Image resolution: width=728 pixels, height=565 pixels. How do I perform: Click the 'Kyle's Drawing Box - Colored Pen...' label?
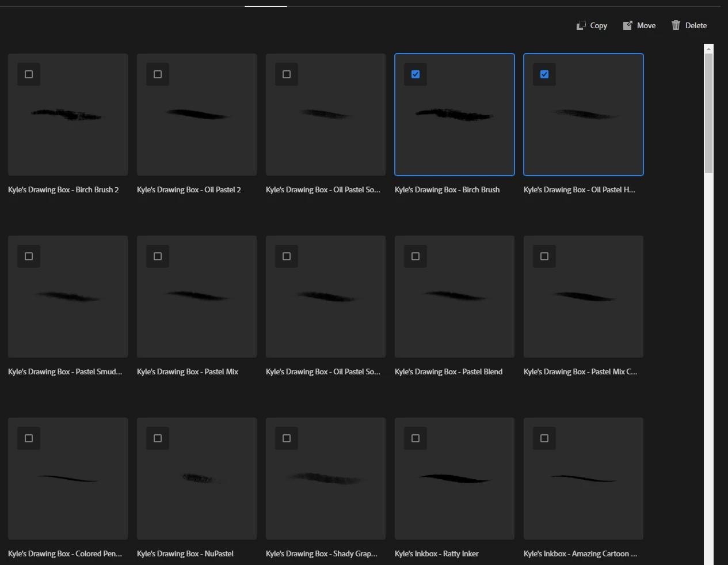point(65,553)
